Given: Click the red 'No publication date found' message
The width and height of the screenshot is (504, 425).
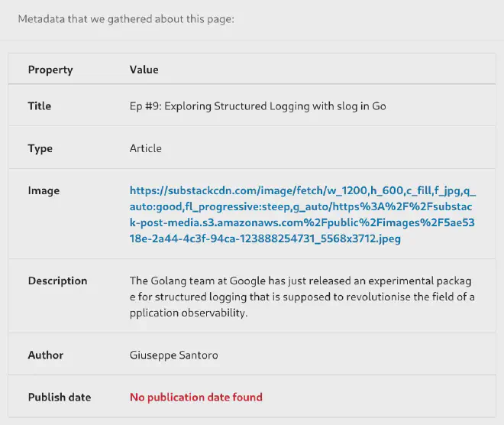Looking at the screenshot, I should 196,397.
